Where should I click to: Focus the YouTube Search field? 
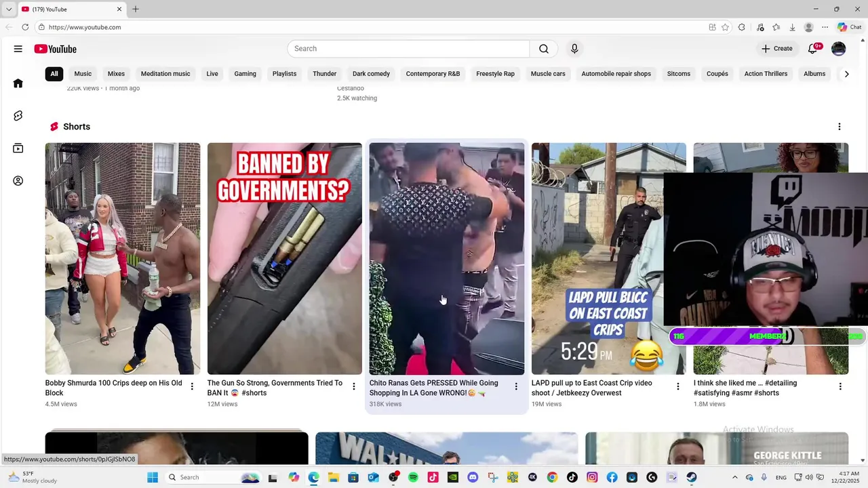pos(408,49)
